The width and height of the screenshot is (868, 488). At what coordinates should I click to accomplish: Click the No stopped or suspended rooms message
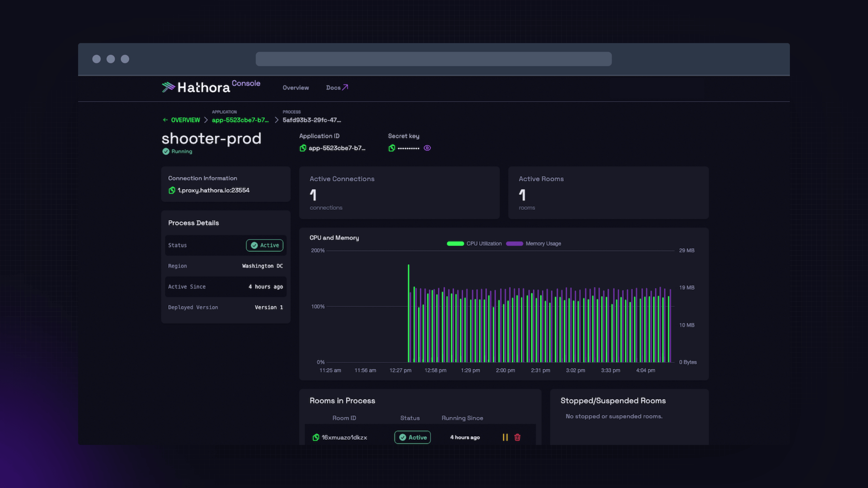(x=614, y=417)
